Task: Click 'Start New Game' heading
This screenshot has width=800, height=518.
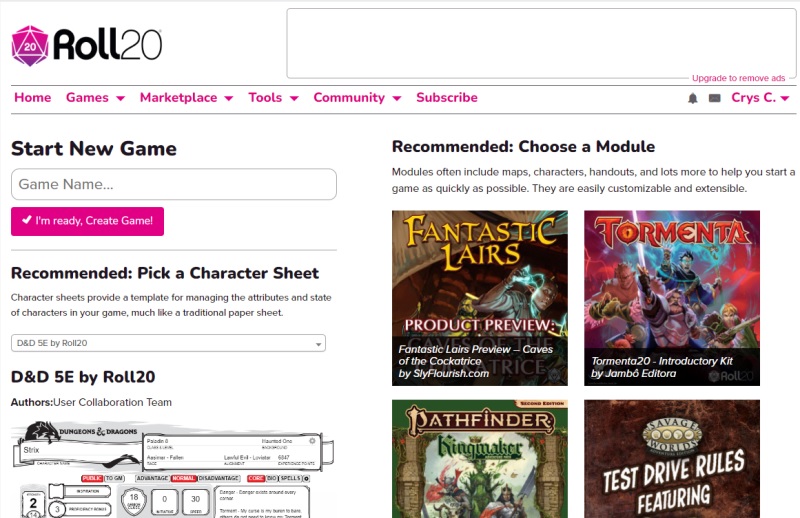Action: [94, 149]
